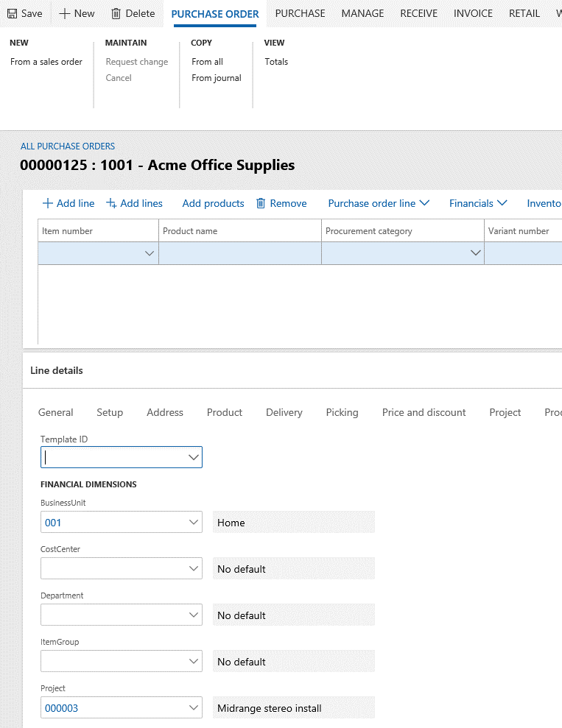Click Request change under Maintain

coord(137,62)
